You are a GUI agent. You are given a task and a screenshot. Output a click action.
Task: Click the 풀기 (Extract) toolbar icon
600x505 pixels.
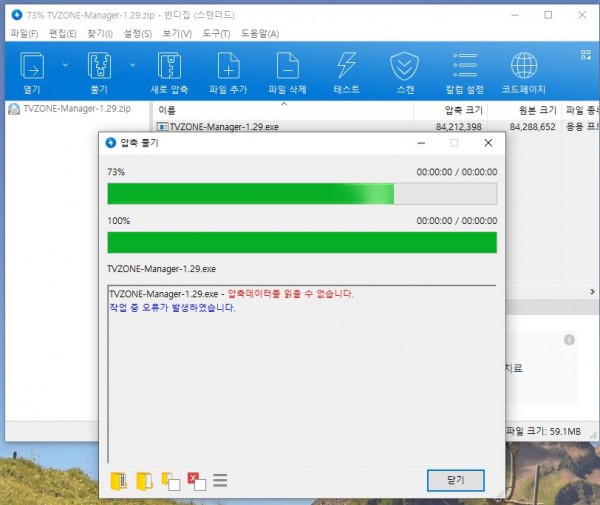[x=98, y=67]
